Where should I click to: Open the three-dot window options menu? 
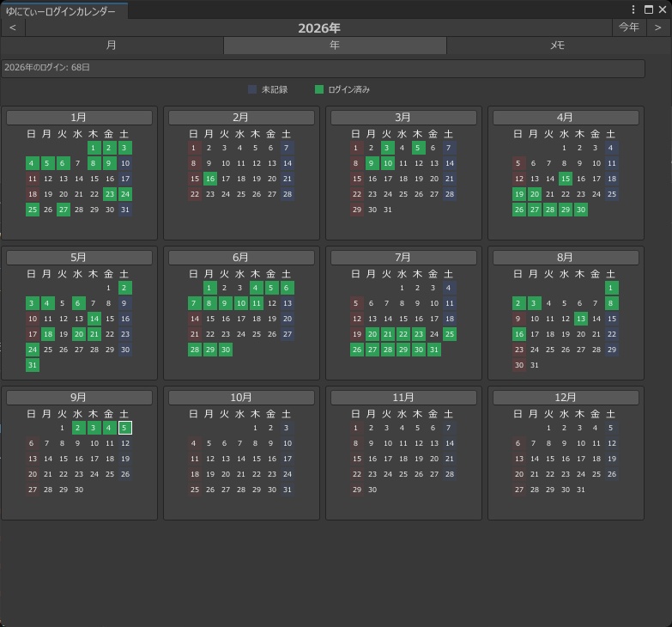[633, 9]
